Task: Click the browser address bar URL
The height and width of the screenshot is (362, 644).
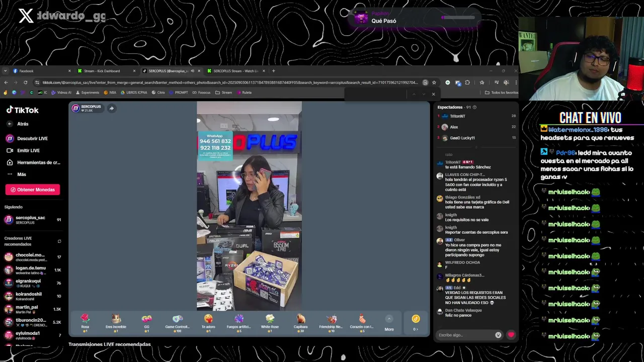Action: pyautogui.click(x=230, y=82)
